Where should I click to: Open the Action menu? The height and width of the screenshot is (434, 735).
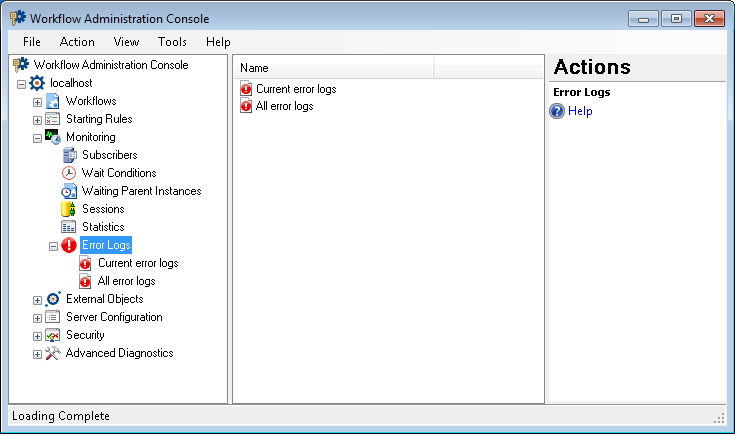tap(77, 42)
